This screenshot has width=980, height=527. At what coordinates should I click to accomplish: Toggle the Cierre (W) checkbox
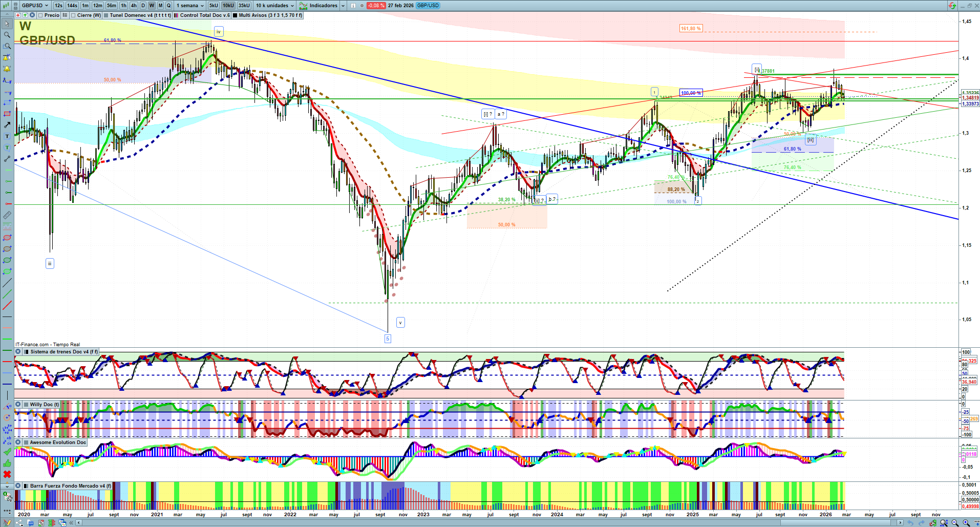point(73,15)
